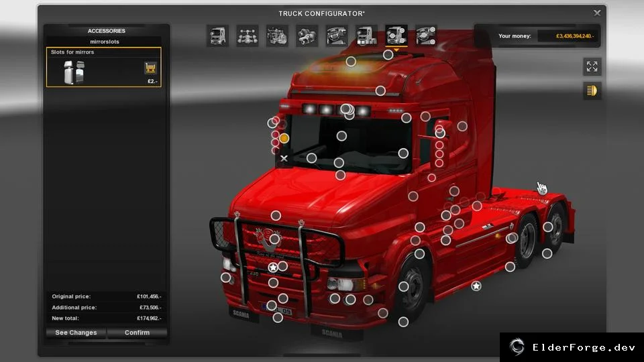Select the slot below the rearmost wheel
This screenshot has height=362, width=644.
coord(547,253)
